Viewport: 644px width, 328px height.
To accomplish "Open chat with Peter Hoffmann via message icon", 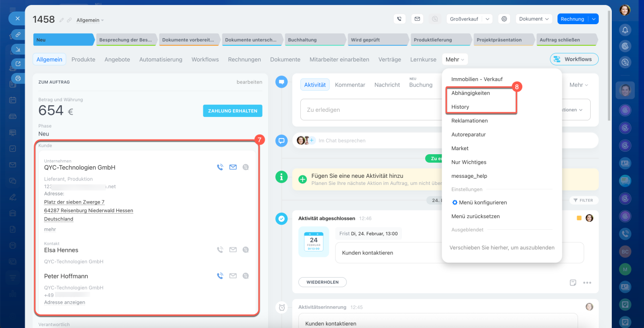I will tap(246, 276).
